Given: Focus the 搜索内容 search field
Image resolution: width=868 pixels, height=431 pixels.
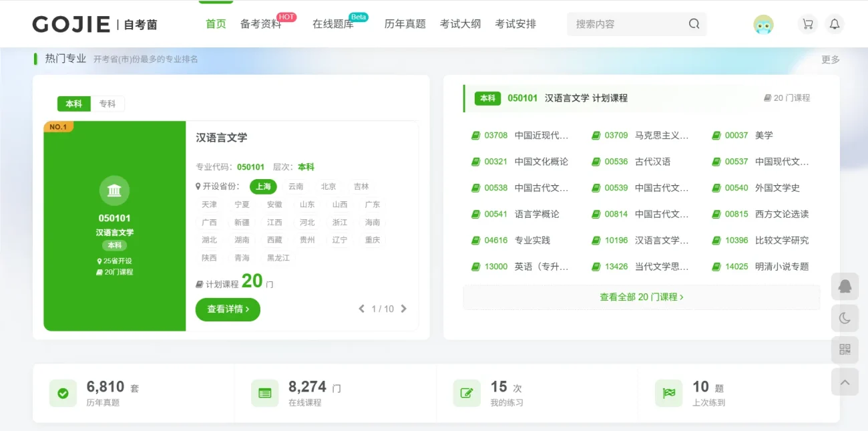Looking at the screenshot, I should [628, 24].
